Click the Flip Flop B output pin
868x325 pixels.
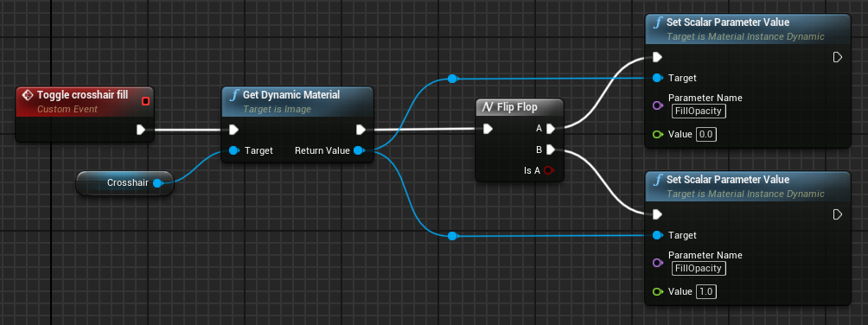click(x=550, y=150)
